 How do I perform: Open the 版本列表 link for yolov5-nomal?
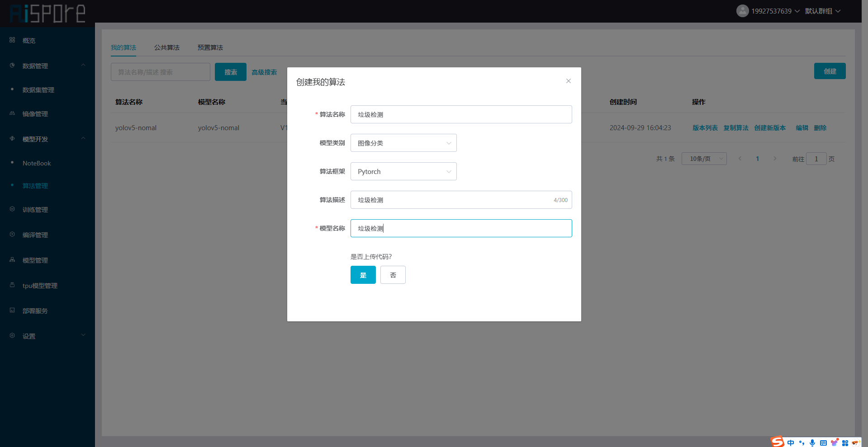coord(705,128)
